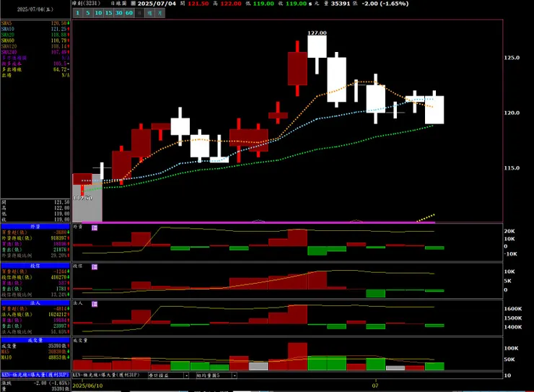Click the date 2025/07/04 in left panel header

[x=35, y=9]
